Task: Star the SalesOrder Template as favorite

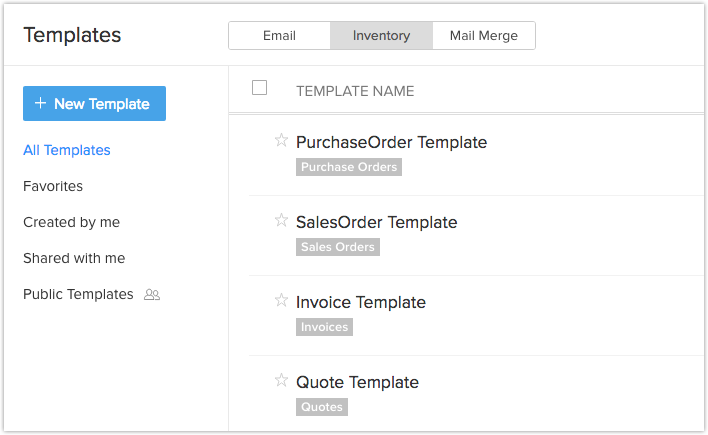Action: pyautogui.click(x=281, y=220)
